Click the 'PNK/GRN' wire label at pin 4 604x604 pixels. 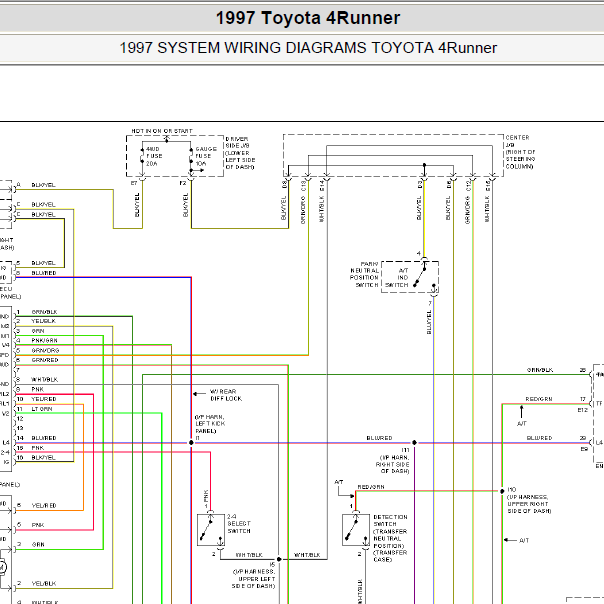pos(44,341)
